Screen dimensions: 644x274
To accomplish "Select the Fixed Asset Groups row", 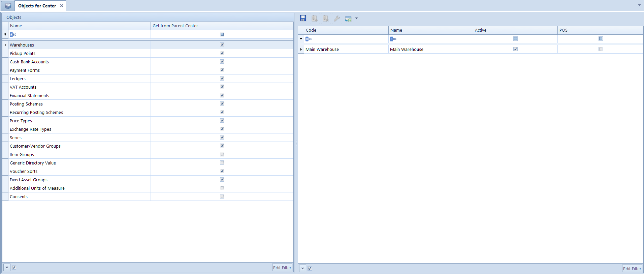I will click(148, 180).
